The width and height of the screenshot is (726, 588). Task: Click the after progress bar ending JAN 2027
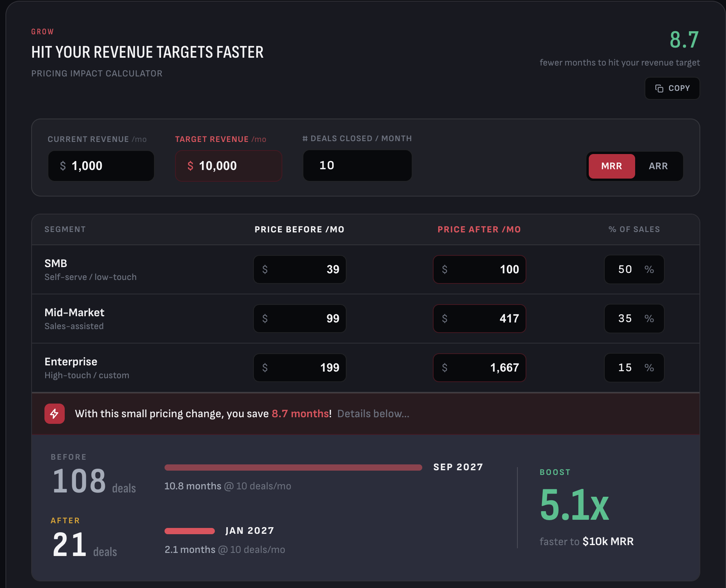[189, 531]
